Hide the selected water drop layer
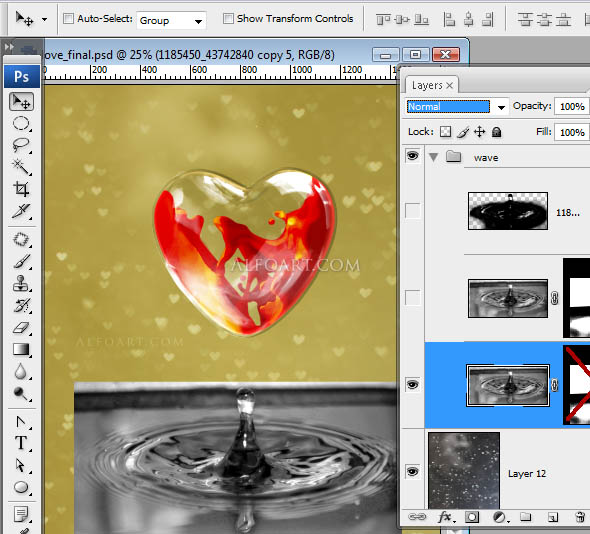 pyautogui.click(x=413, y=385)
